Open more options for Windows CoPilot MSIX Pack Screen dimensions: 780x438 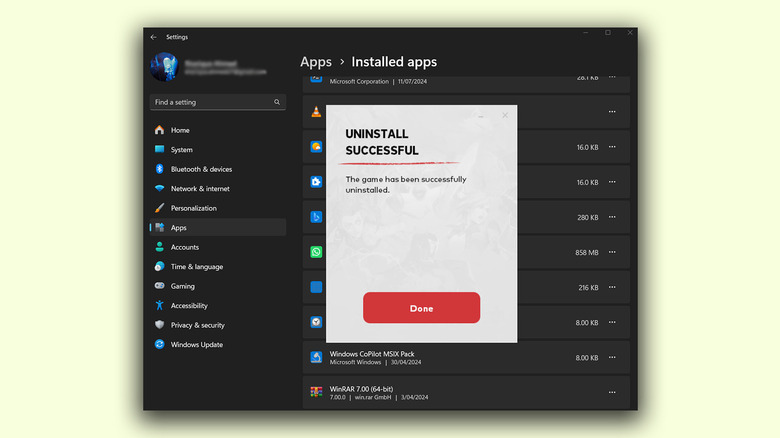click(612, 357)
